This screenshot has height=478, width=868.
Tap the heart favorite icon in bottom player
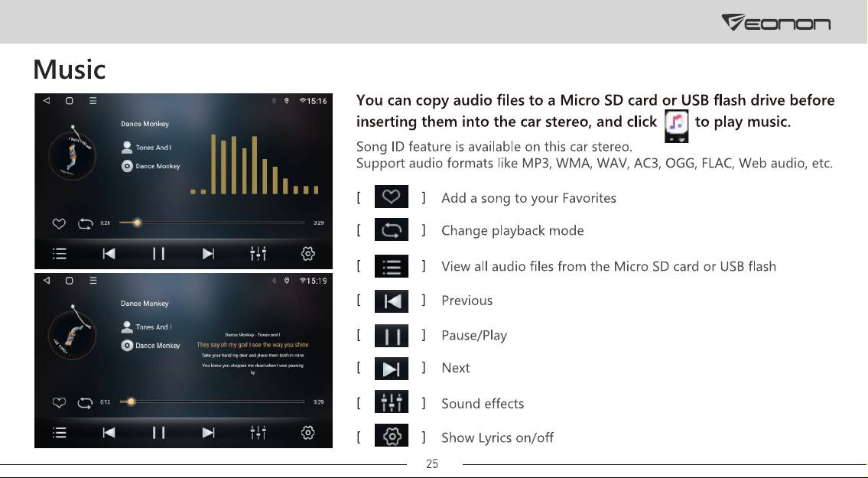[59, 403]
